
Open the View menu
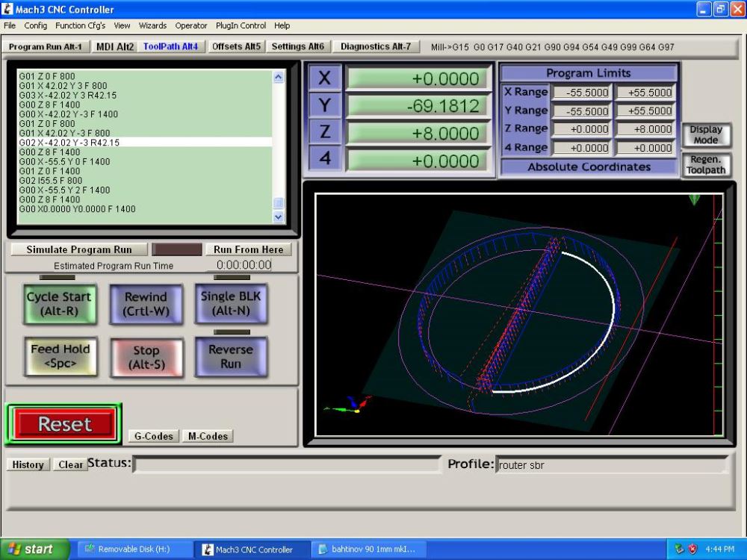[x=122, y=25]
